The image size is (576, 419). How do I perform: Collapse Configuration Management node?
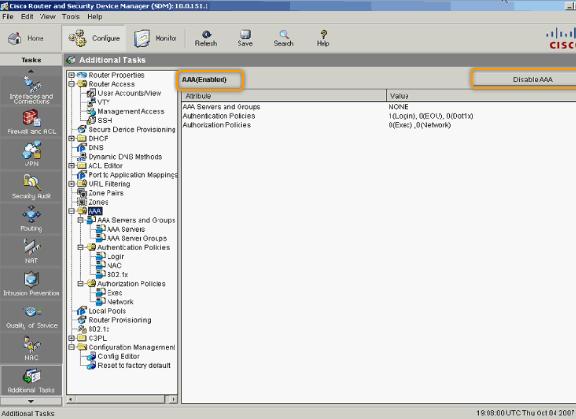tap(72, 347)
